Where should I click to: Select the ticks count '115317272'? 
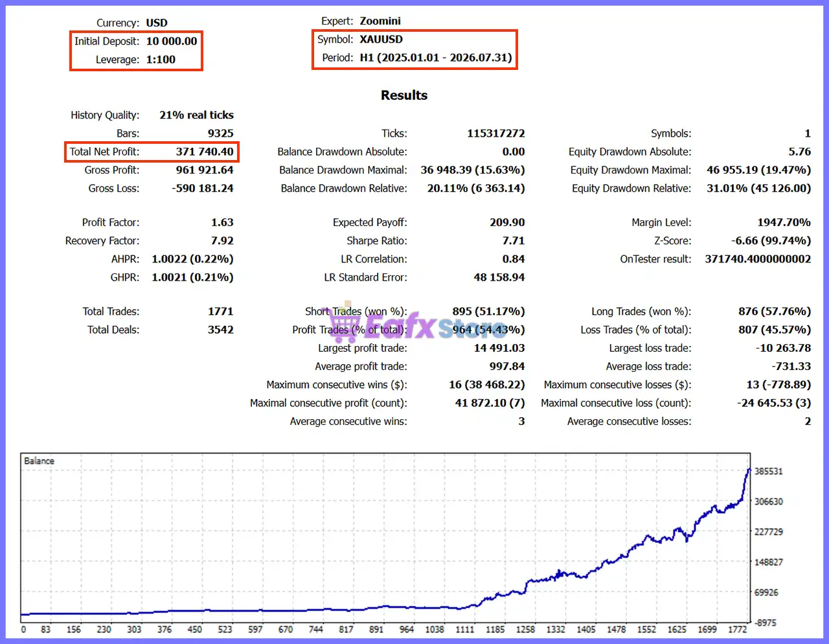pyautogui.click(x=496, y=133)
